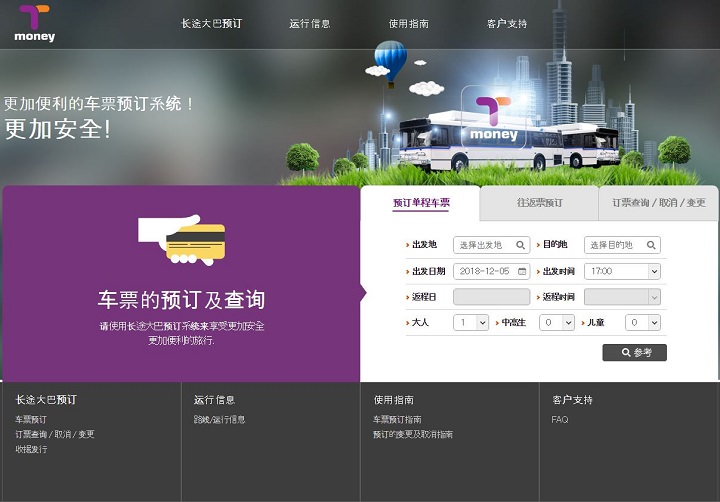The image size is (720, 502).
Task: Click the search magnifier in destination field
Action: 651,245
